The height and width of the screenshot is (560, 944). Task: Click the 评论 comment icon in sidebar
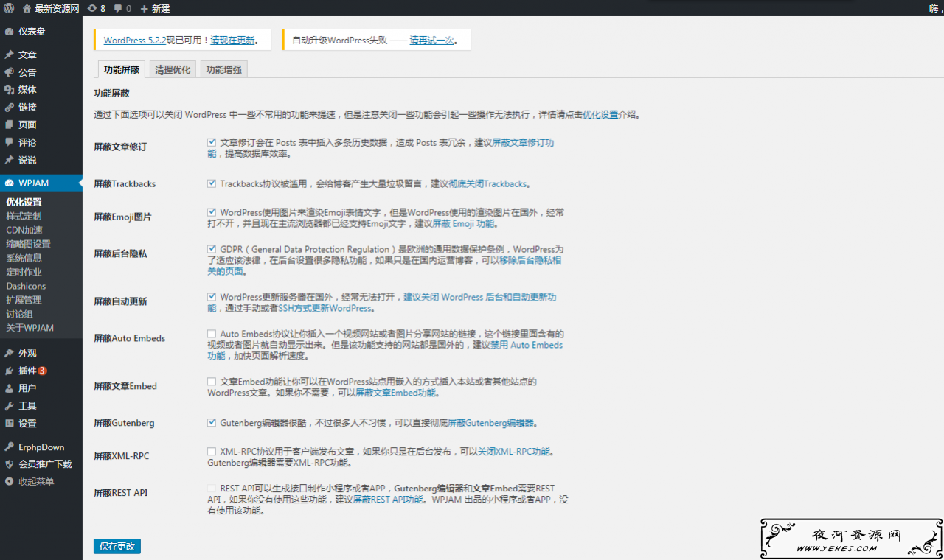(9, 142)
